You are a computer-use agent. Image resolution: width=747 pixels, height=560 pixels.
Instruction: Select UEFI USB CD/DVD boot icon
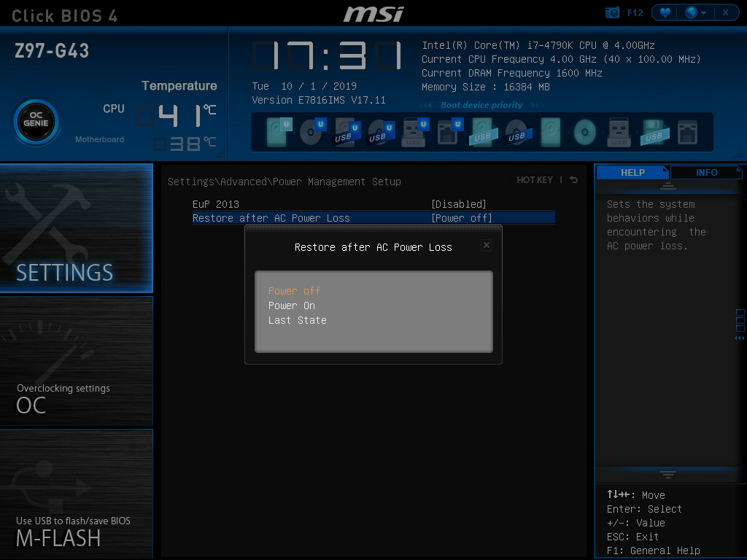click(x=381, y=131)
